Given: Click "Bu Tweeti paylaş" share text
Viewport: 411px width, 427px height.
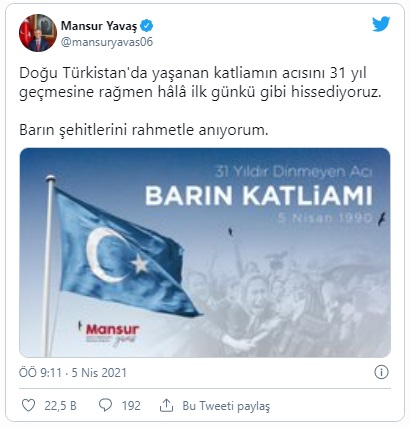Looking at the screenshot, I should [226, 406].
